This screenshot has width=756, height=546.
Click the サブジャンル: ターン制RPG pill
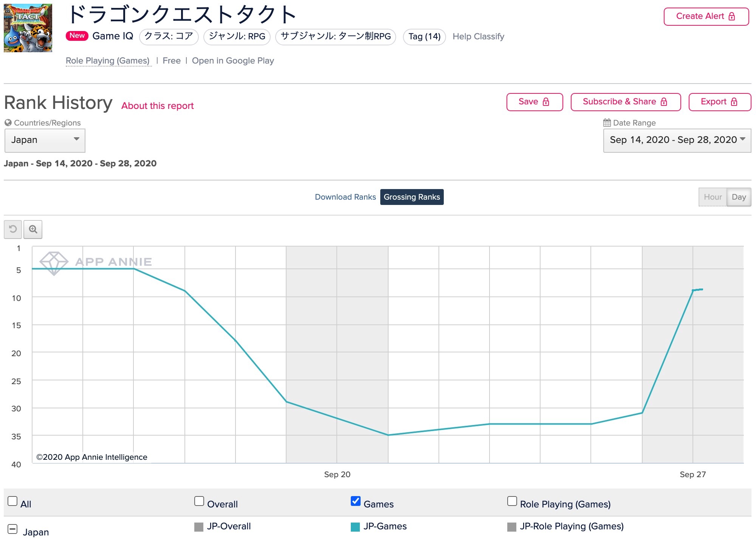(x=335, y=37)
